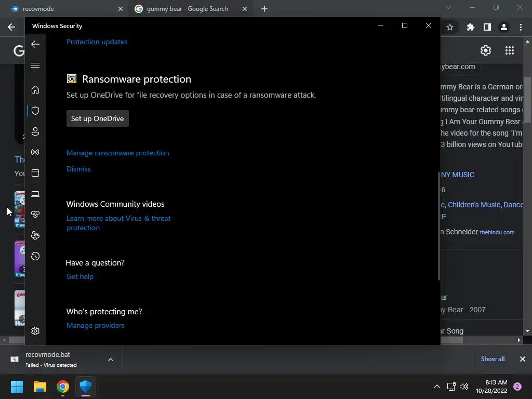Open Google quick settings gear

[486, 50]
